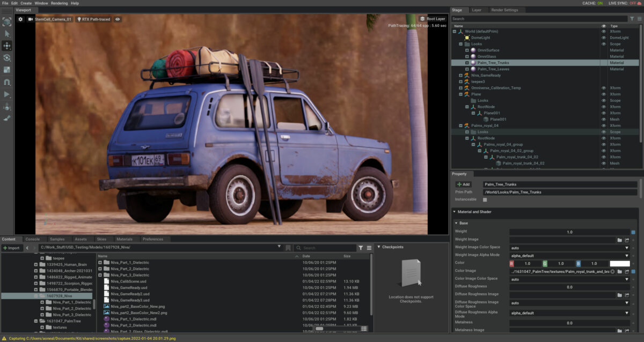The image size is (644, 342).
Task: Activate the Rotate tool
Action: [x=7, y=58]
